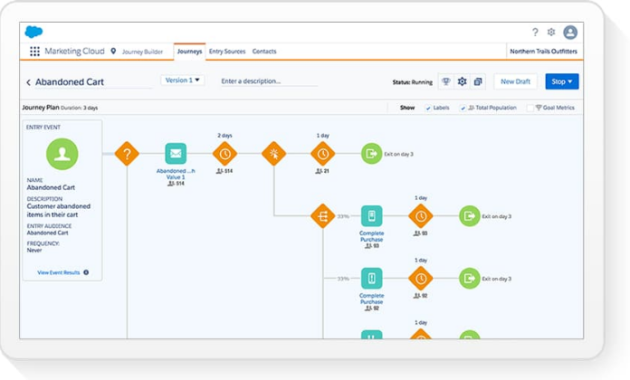The image size is (630, 380).
Task: Click the copy journey icon
Action: (478, 82)
